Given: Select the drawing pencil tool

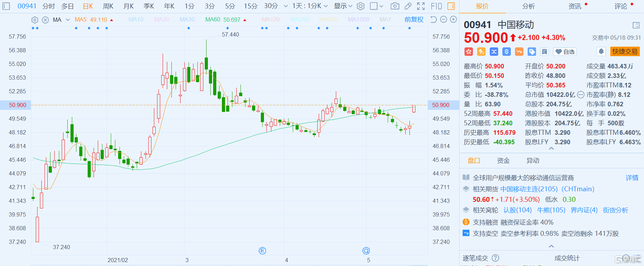Looking at the screenshot, I should tap(408, 6).
